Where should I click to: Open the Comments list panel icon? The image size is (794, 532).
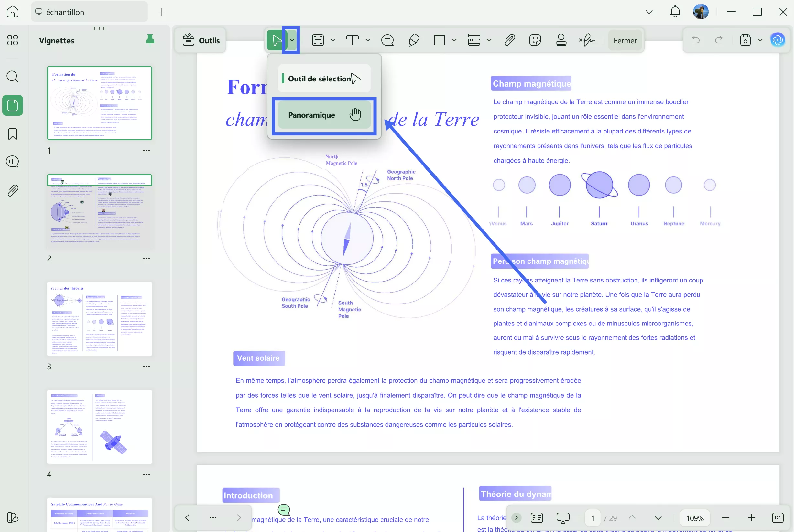[13, 162]
